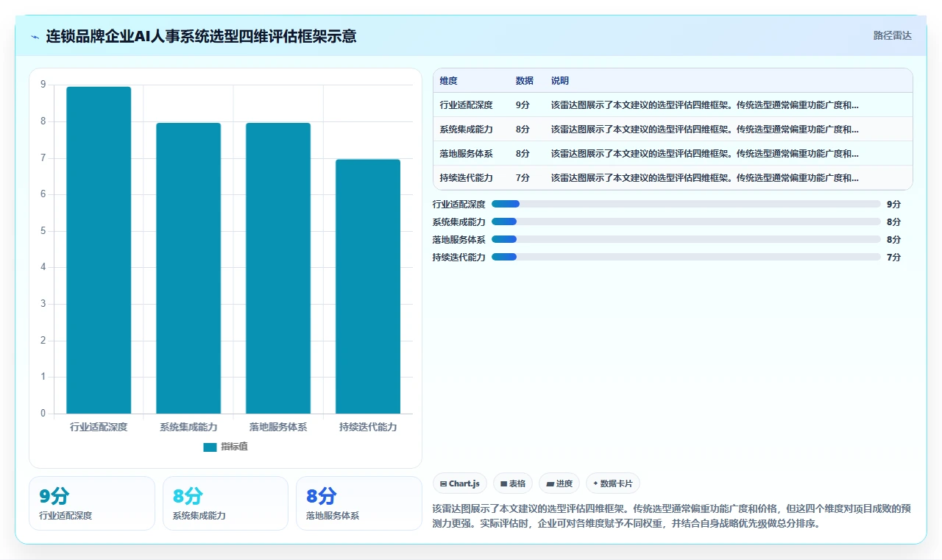Click the page title 连锁品牌企业AI人事系统选型

coord(202,36)
